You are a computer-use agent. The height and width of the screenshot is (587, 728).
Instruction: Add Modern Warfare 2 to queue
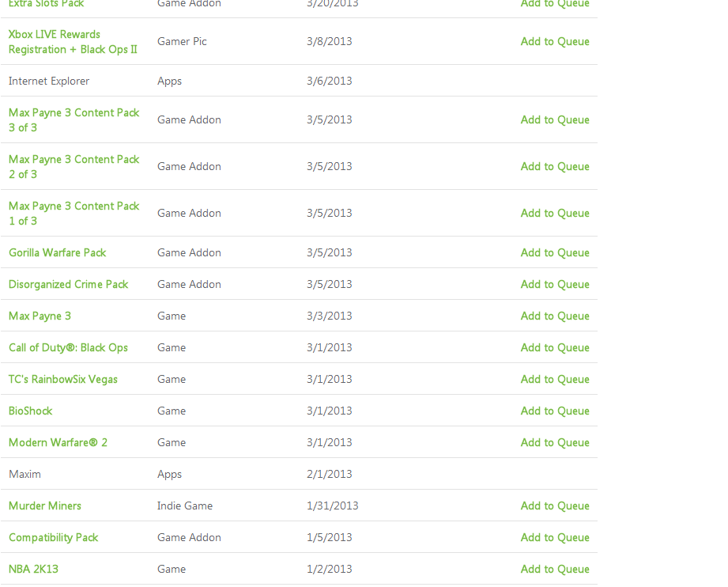click(x=554, y=442)
